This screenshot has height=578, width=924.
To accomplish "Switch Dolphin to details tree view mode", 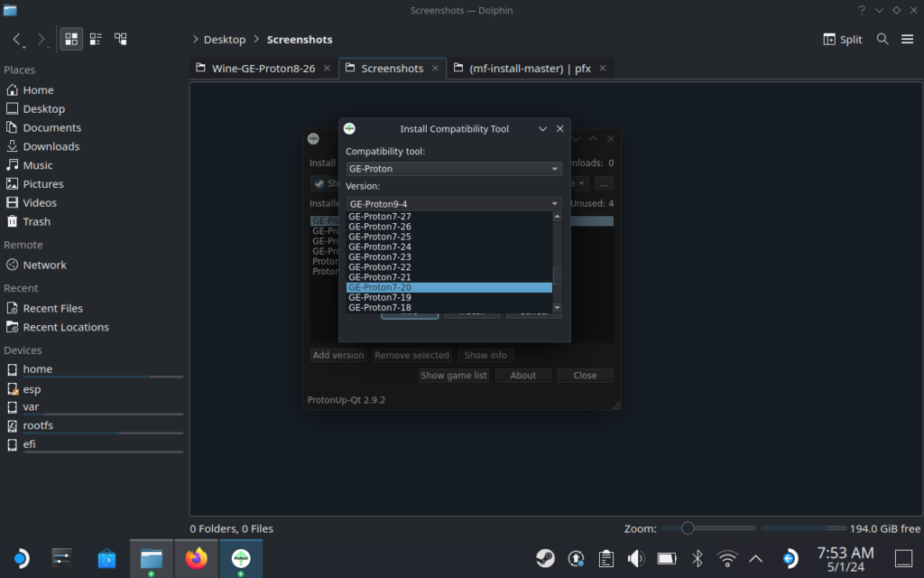I will point(120,40).
